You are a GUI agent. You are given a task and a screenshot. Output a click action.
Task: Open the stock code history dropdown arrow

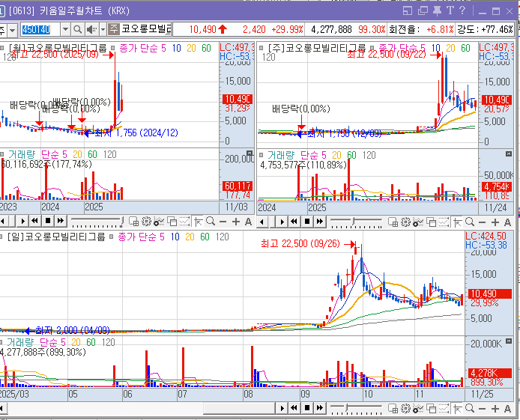[x=65, y=29]
